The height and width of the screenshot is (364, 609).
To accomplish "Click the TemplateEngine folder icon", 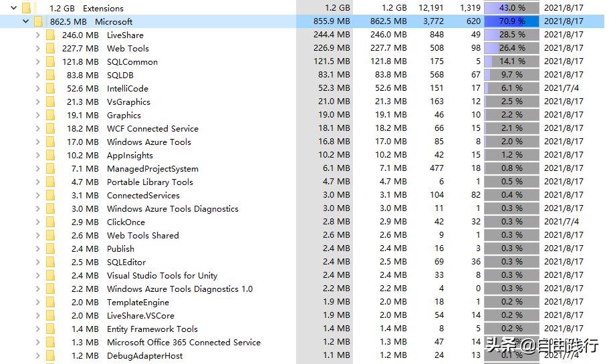I will click(x=50, y=303).
